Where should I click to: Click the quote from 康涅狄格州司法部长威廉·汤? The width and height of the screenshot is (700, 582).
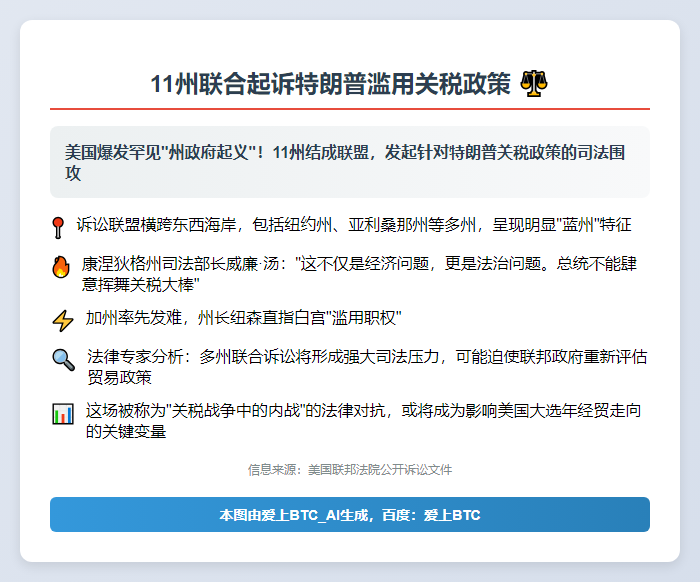click(359, 274)
